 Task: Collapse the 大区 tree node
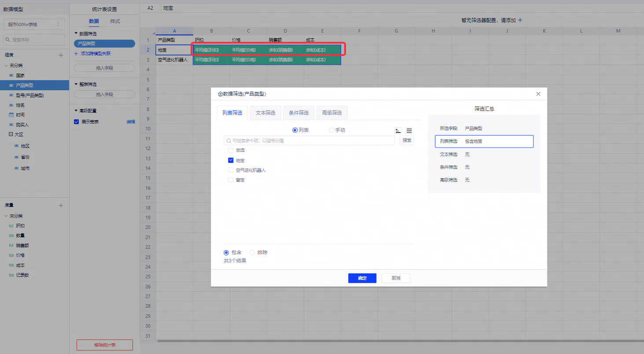[11, 134]
